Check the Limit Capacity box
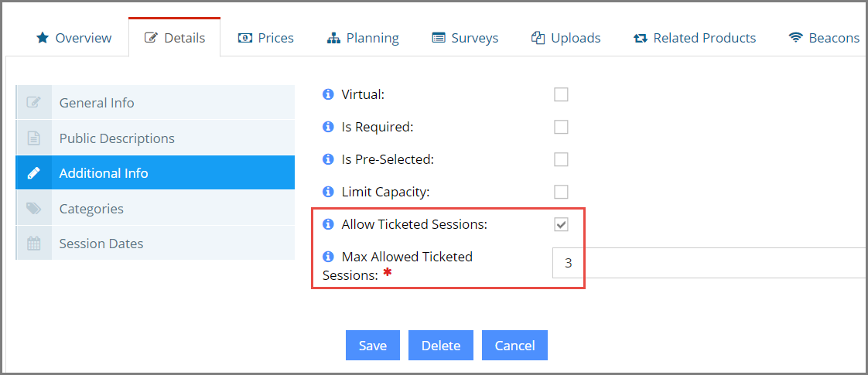 (x=562, y=192)
